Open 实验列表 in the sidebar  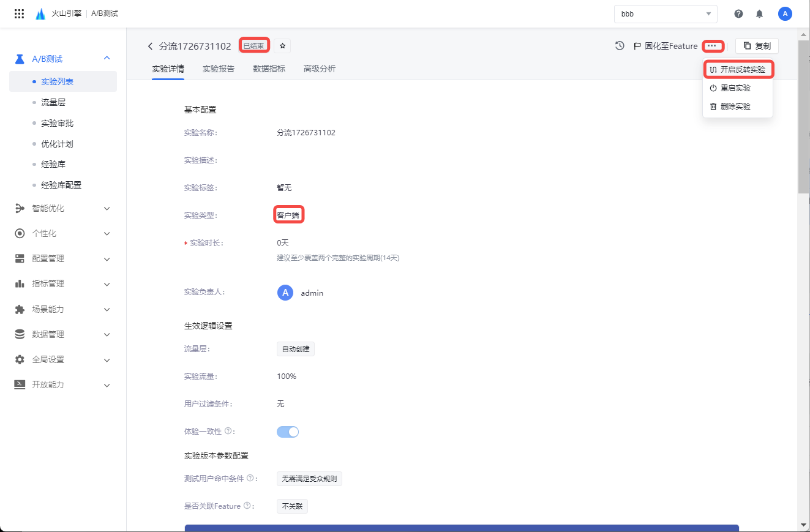pos(63,81)
